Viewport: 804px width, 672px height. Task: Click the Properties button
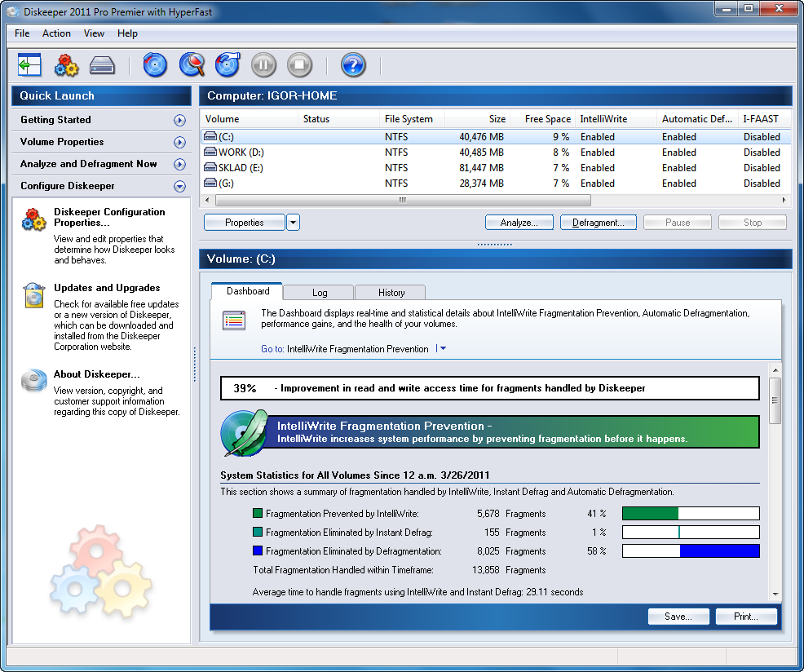click(x=244, y=223)
